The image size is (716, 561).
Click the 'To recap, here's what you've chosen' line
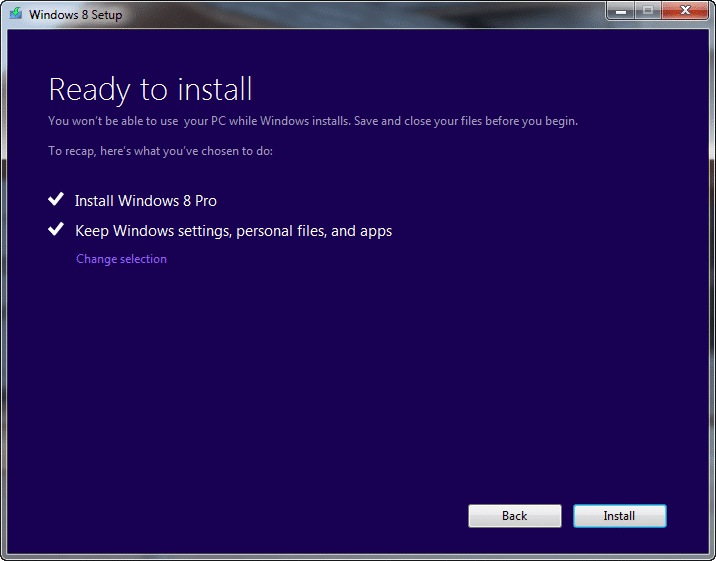click(160, 151)
